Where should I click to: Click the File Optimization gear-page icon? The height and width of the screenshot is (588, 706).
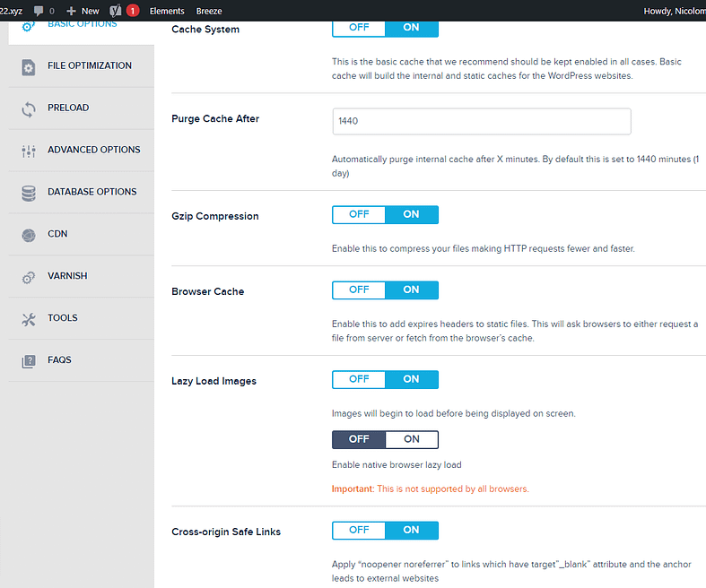pyautogui.click(x=29, y=68)
